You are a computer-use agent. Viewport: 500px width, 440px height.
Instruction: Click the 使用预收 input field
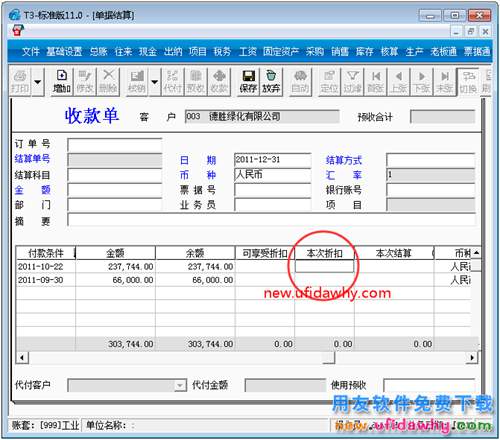[429, 385]
